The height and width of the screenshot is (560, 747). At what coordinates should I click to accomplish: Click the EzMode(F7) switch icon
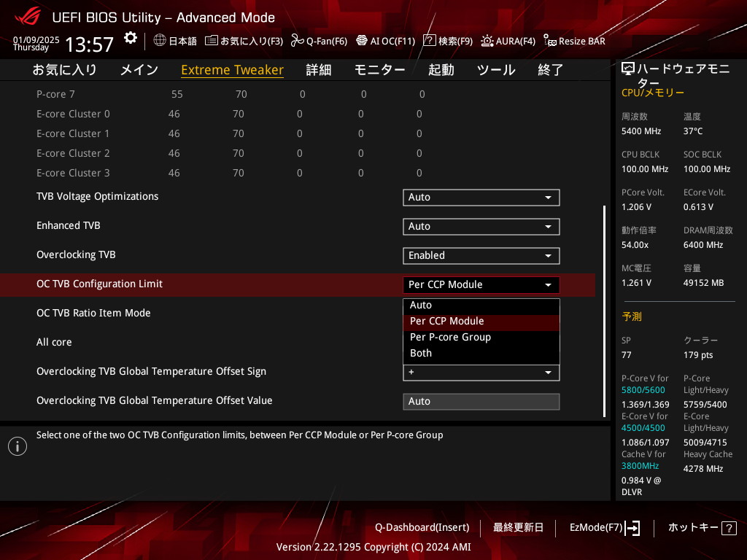coord(632,527)
